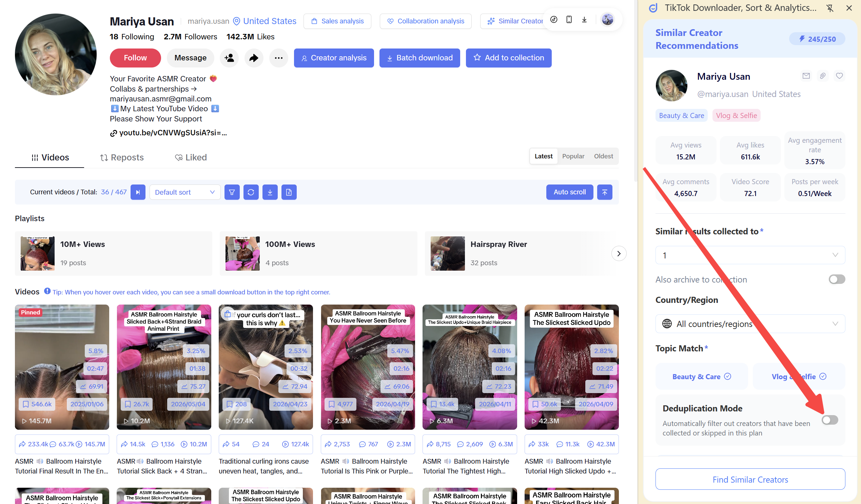Click the heart icon in the creator card
Viewport: 861px width, 504px height.
(840, 76)
